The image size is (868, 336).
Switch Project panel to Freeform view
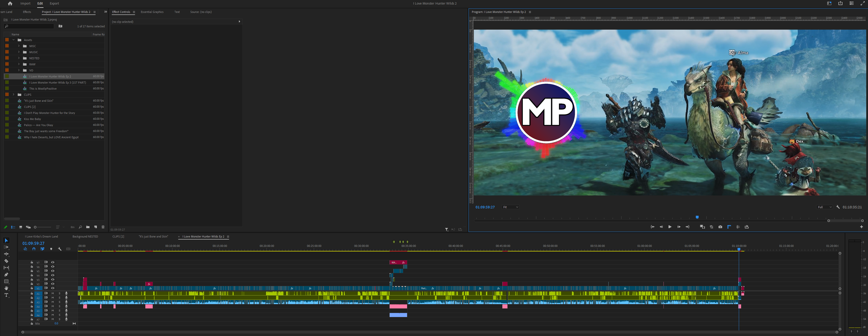click(28, 227)
